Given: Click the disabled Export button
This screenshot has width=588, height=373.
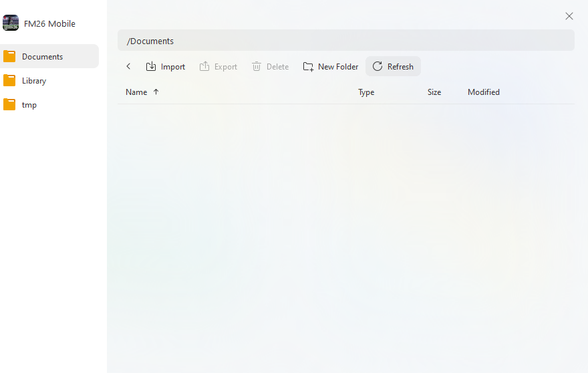Looking at the screenshot, I should [x=218, y=66].
